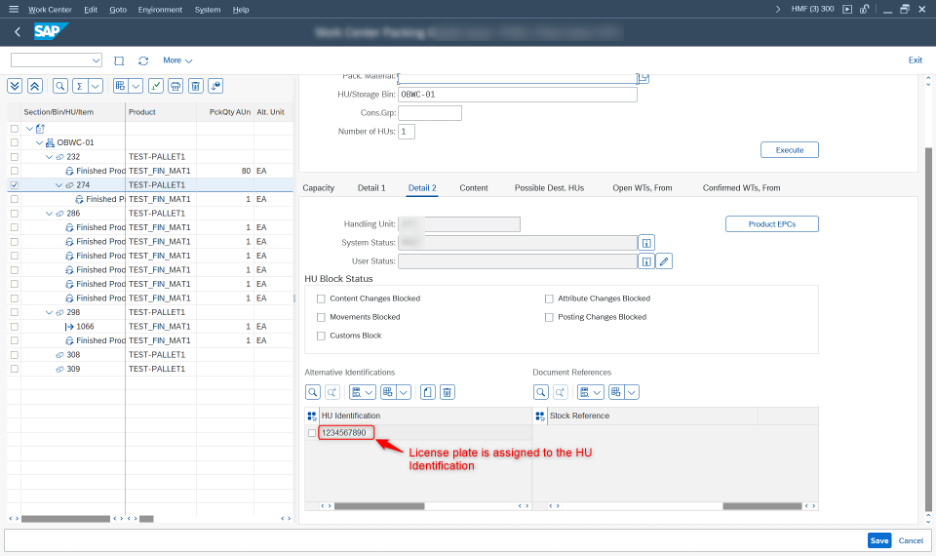Open the Environment menu
The image size is (936, 556).
tap(160, 10)
